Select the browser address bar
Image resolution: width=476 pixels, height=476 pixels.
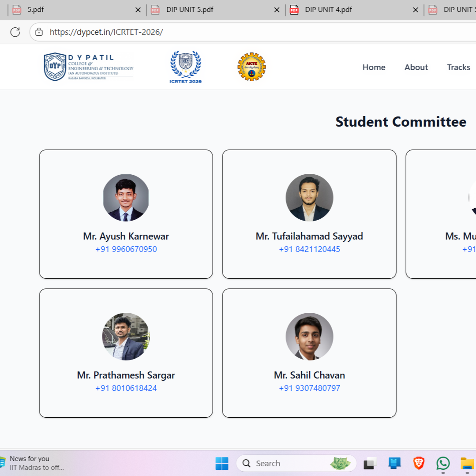click(x=132, y=32)
